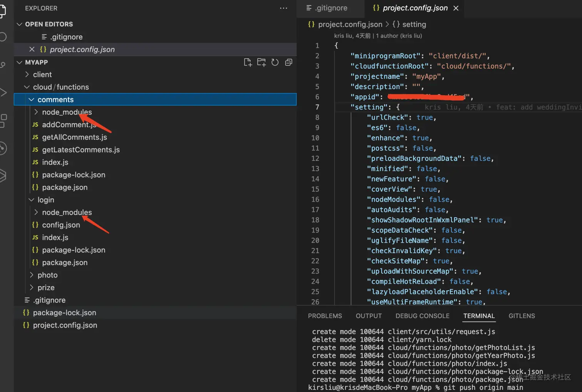This screenshot has height=392, width=582.
Task: Collapse the MYAPP workspace section
Action: click(20, 62)
